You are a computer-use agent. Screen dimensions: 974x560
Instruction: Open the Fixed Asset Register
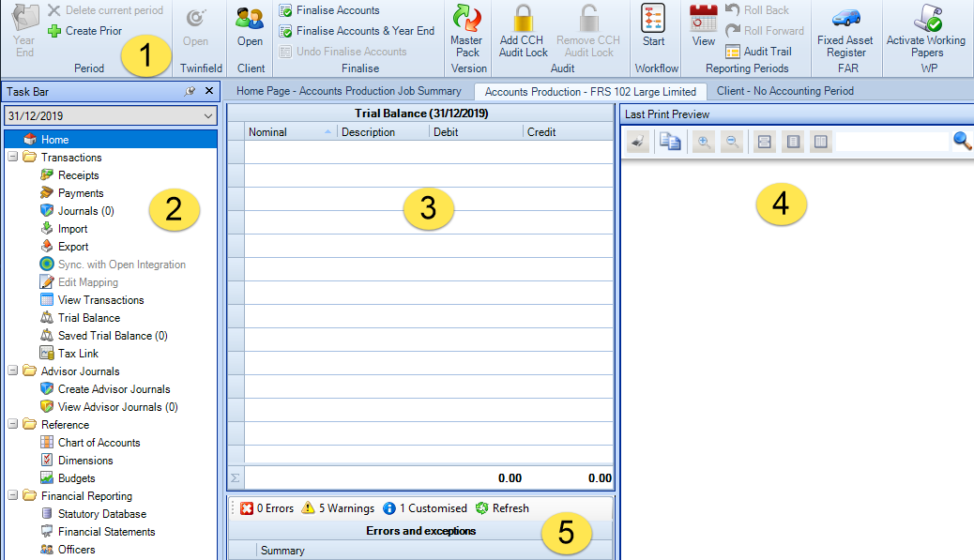coord(845,31)
